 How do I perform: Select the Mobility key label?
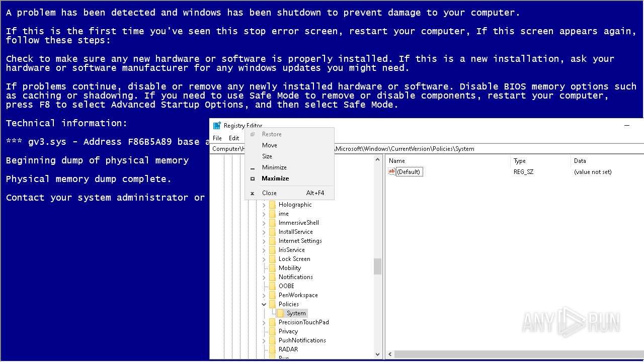[290, 268]
